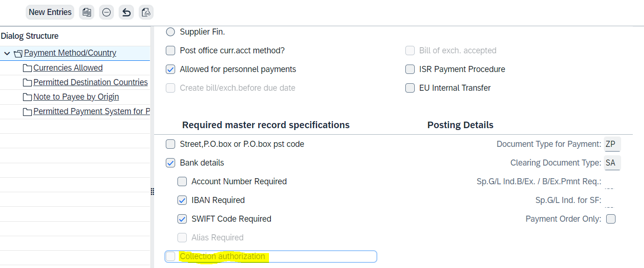Click the folder icon next to Permitted Destination Countries

[x=28, y=83]
